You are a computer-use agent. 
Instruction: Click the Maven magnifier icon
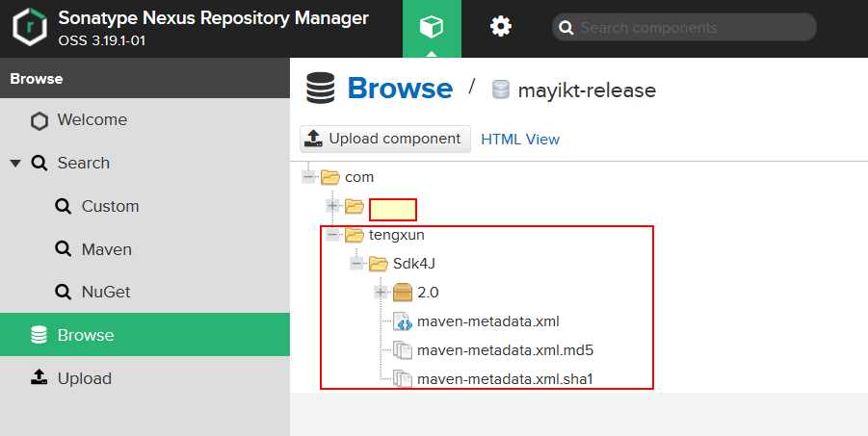tap(64, 249)
